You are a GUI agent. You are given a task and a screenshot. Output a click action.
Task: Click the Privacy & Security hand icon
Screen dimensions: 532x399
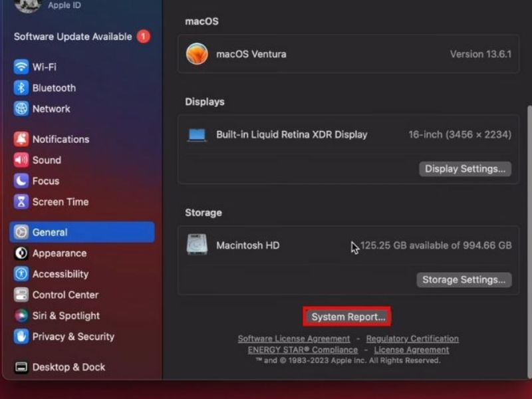[x=21, y=336]
